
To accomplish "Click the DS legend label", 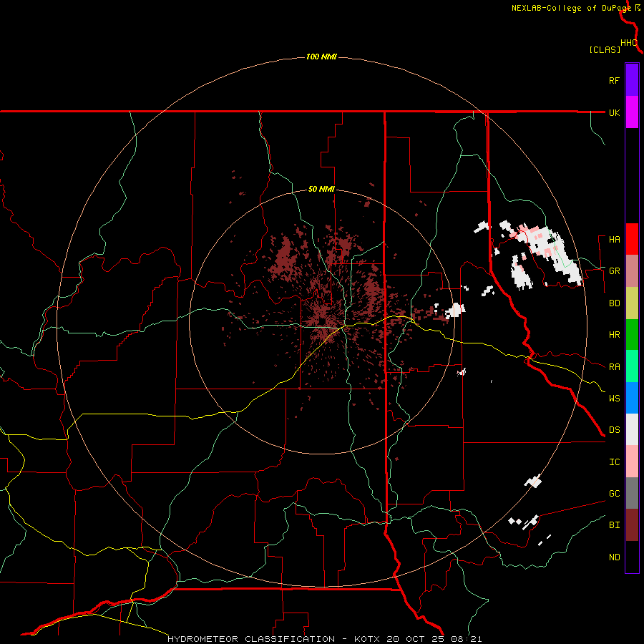I will click(x=615, y=430).
